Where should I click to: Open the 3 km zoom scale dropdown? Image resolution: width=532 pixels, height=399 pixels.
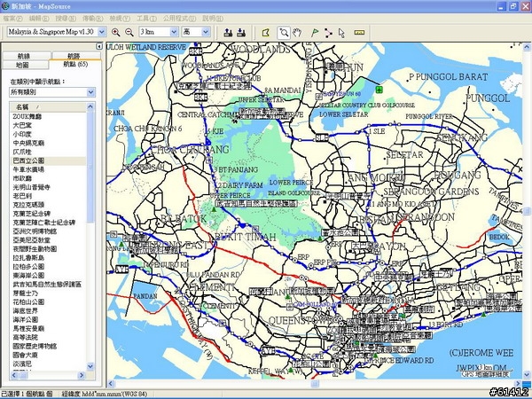[174, 32]
